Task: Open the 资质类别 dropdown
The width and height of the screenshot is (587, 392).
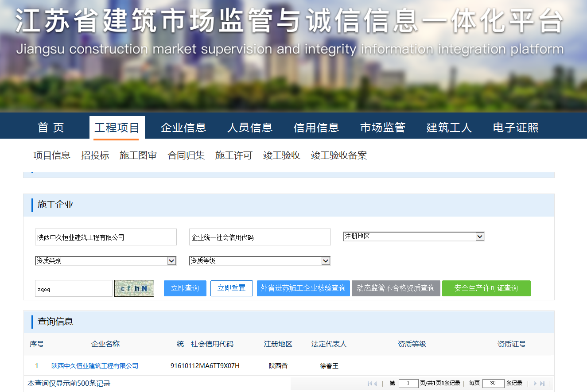Action: [105, 261]
